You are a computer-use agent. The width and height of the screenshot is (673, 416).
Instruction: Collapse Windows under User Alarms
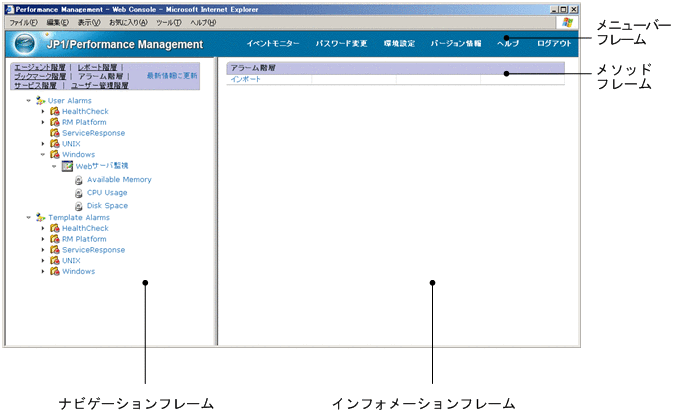pos(42,154)
